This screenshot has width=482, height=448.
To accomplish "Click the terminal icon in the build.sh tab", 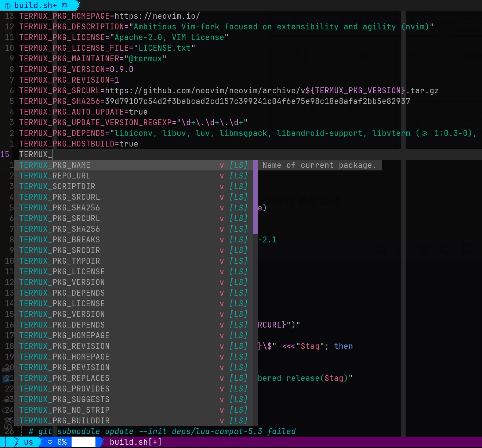I will [65, 6].
